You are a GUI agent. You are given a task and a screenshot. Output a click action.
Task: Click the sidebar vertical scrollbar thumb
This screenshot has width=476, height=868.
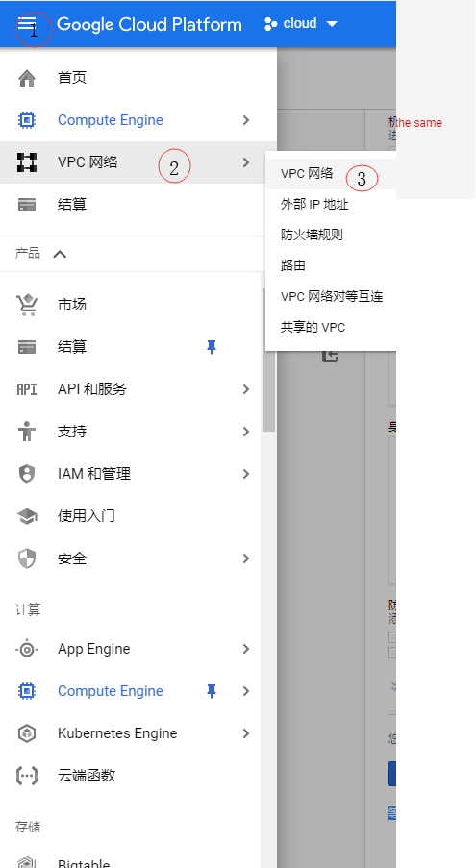tap(268, 360)
